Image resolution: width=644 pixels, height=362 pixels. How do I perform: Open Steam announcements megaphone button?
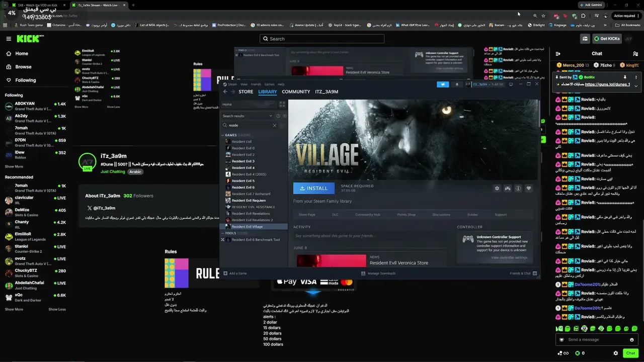coord(443,84)
